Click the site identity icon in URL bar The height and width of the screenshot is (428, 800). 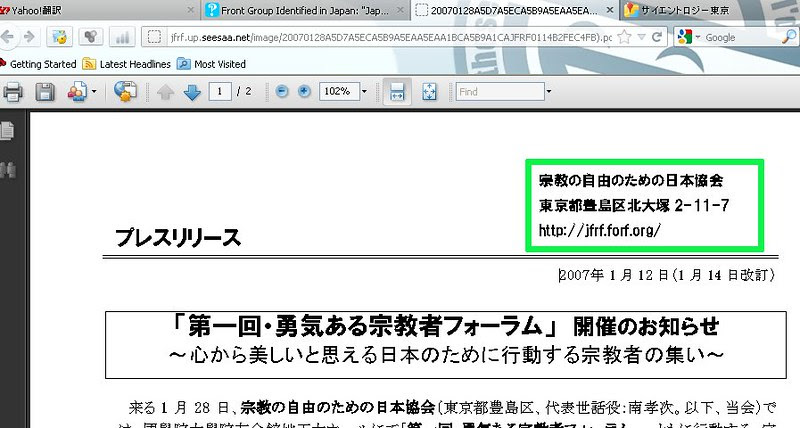tap(154, 37)
